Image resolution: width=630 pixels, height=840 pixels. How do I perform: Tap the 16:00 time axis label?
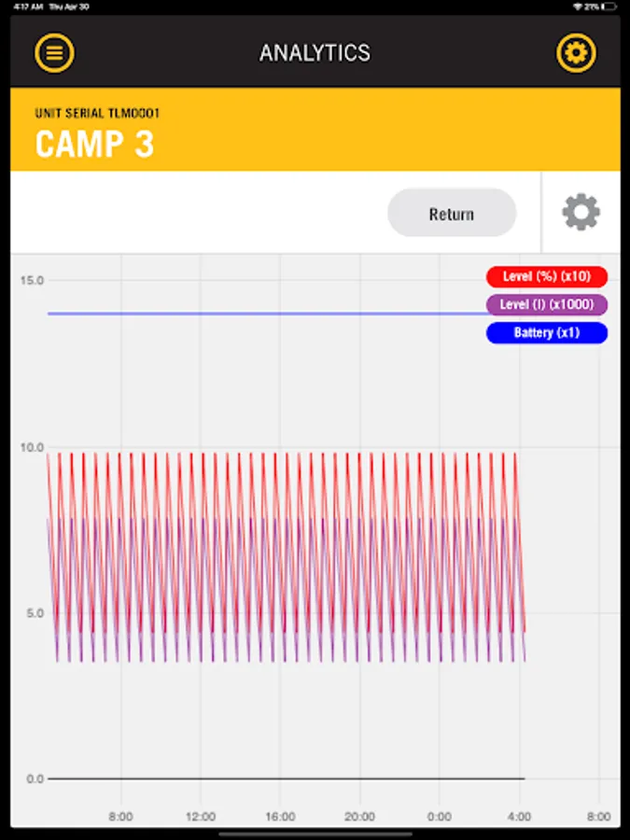[280, 817]
